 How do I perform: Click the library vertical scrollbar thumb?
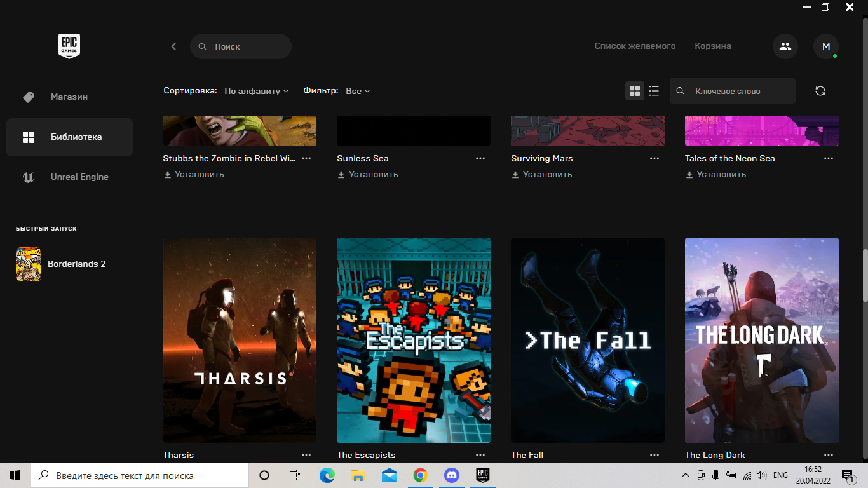click(x=865, y=276)
